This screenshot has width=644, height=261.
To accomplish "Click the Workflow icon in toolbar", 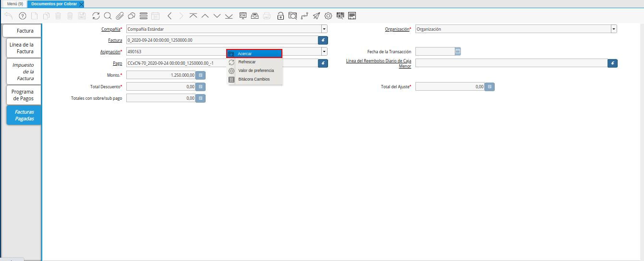I will 304,16.
